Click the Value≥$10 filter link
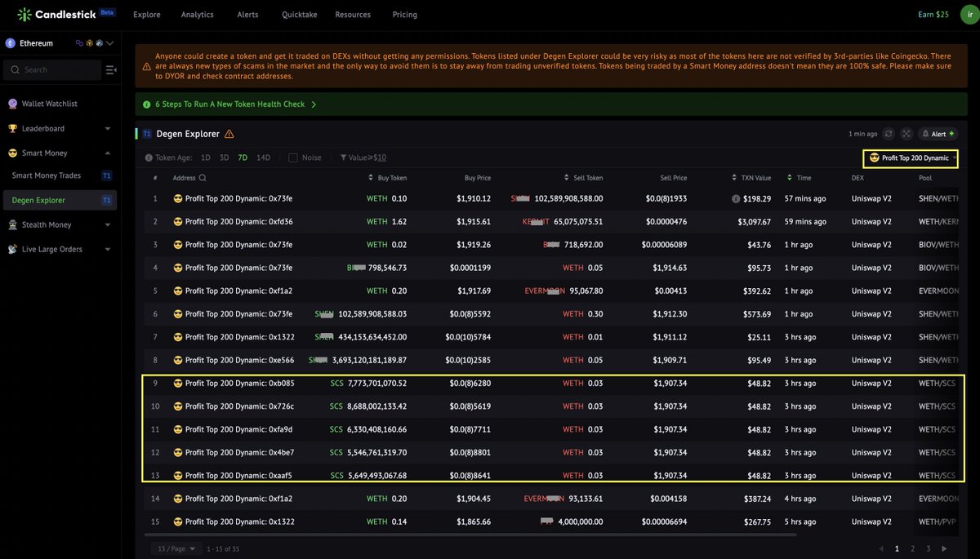 (x=367, y=157)
